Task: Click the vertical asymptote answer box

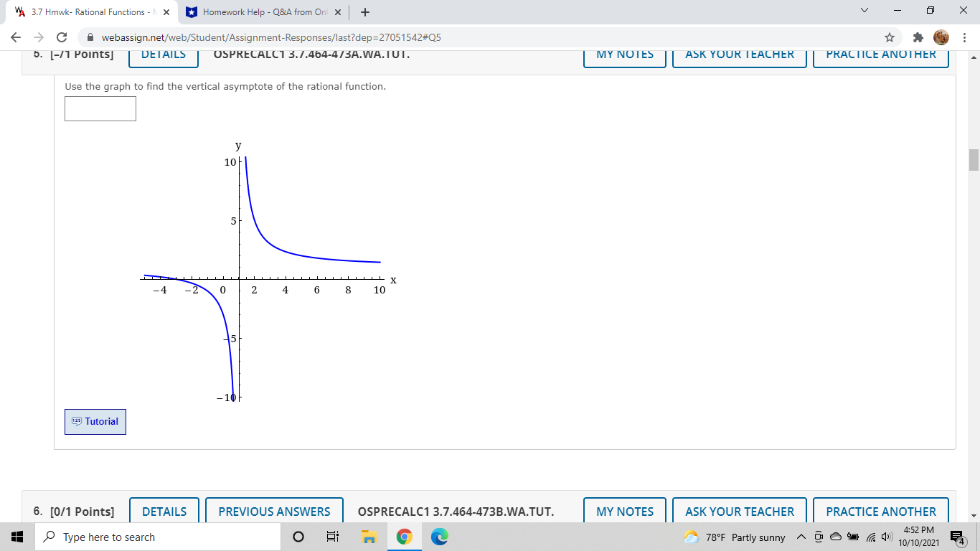Action: coord(100,108)
